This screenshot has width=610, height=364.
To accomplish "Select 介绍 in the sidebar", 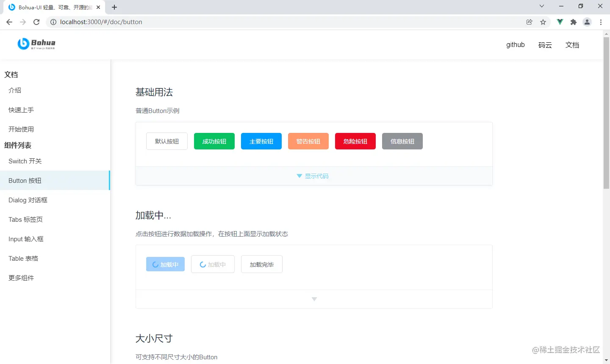I will pyautogui.click(x=55, y=90).
